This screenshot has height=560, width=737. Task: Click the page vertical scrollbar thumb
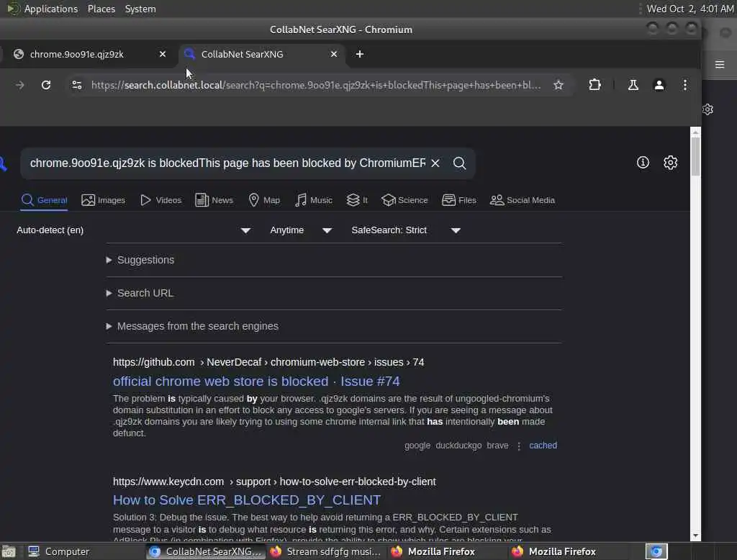(x=695, y=155)
